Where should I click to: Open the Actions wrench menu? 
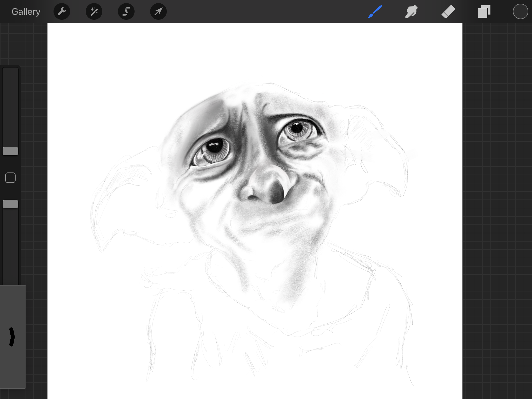62,11
